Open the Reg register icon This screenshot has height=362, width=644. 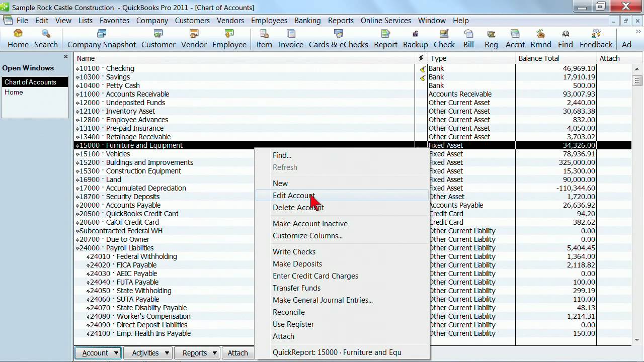(491, 39)
